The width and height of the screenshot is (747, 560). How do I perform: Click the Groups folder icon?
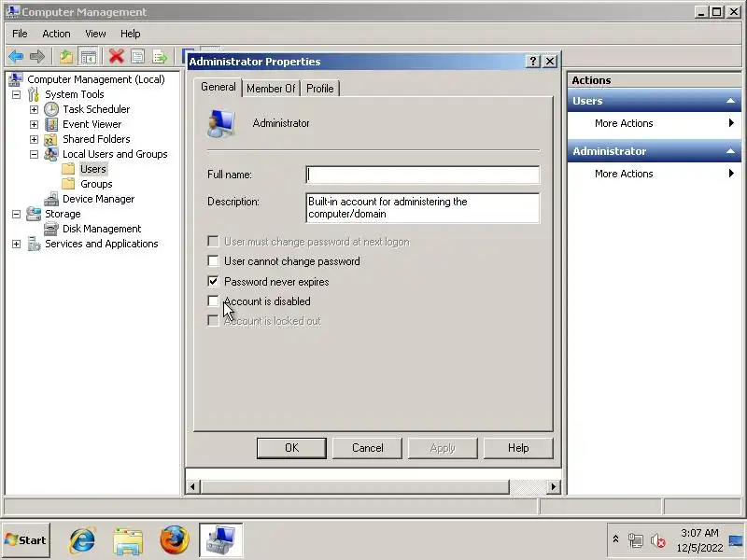point(68,184)
